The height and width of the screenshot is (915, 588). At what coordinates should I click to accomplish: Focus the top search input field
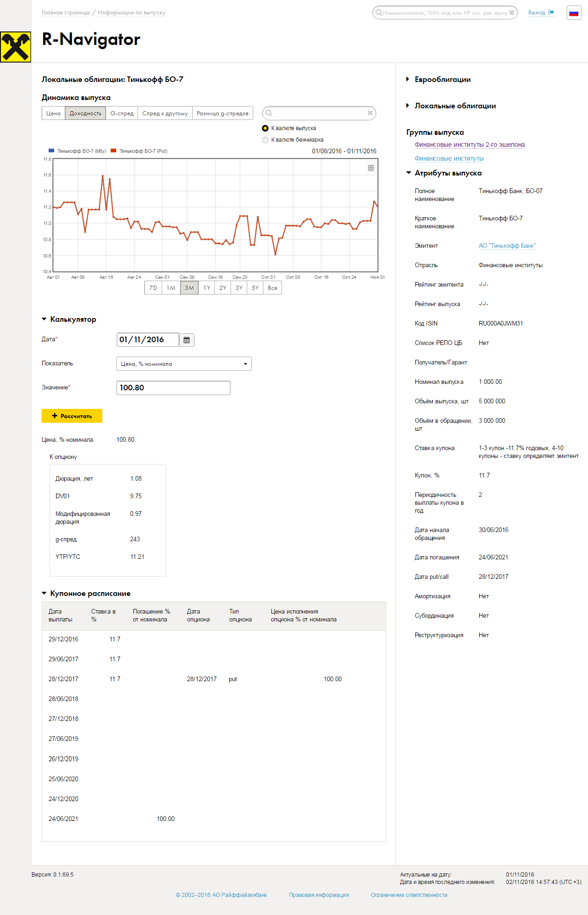(445, 13)
